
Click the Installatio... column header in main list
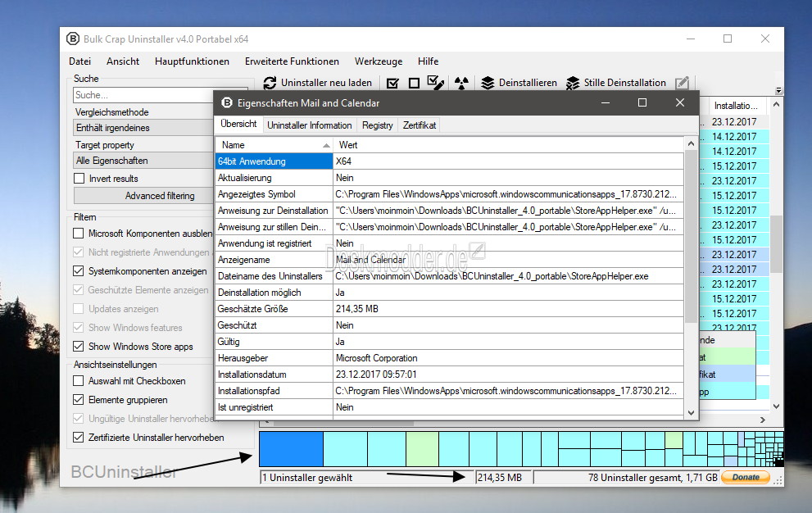(735, 106)
